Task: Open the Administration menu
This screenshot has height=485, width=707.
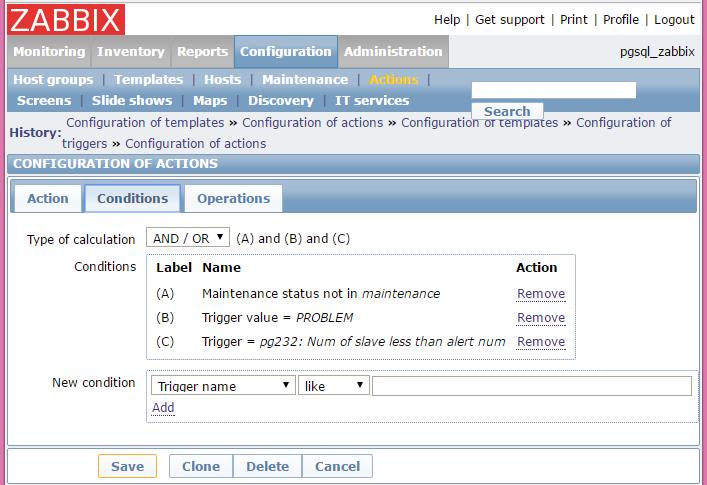Action: pos(392,52)
